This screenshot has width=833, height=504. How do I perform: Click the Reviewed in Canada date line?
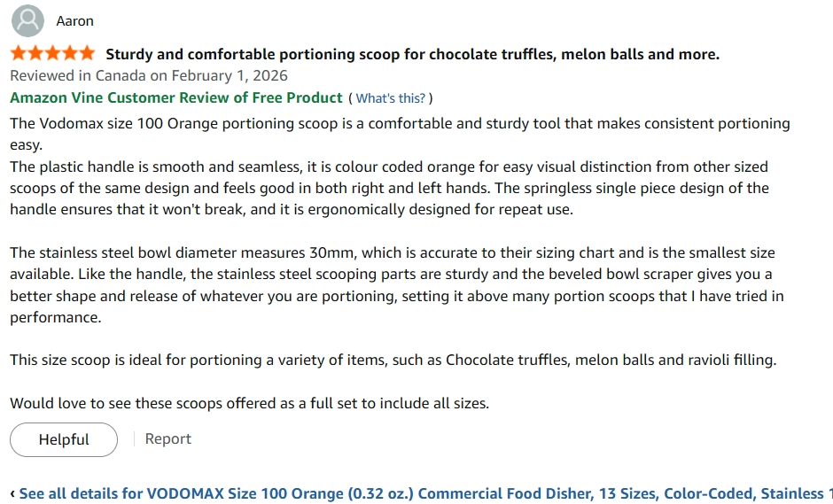pos(149,75)
